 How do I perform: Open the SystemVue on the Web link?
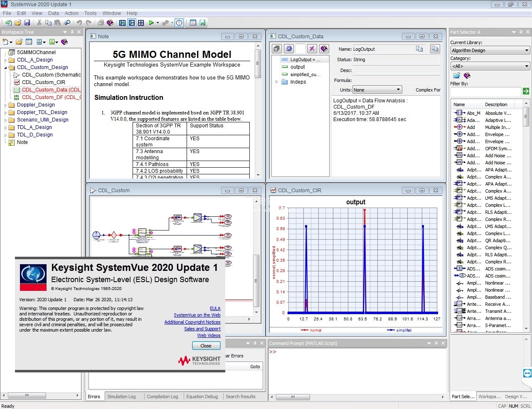(197, 315)
